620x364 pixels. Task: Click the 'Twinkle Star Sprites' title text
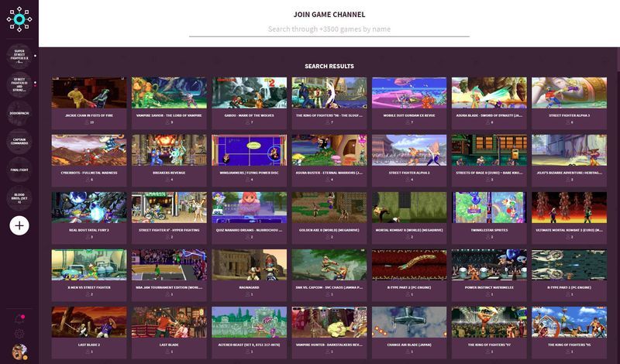coord(489,230)
